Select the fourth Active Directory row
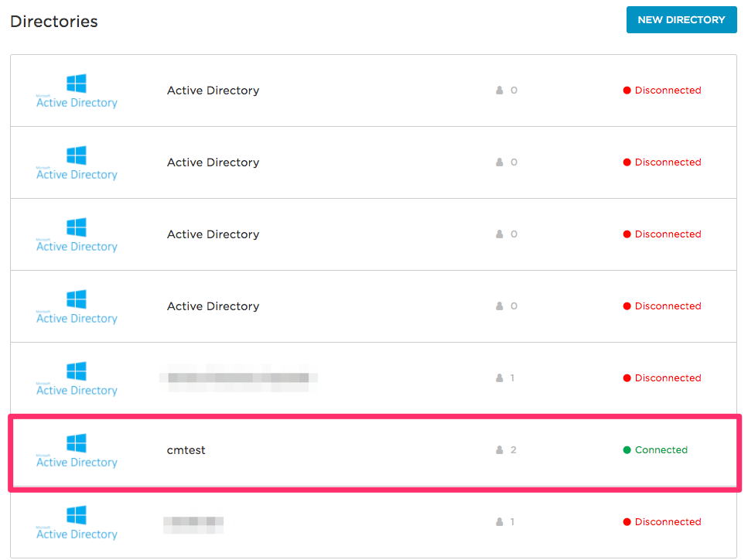The width and height of the screenshot is (748, 560). [371, 306]
